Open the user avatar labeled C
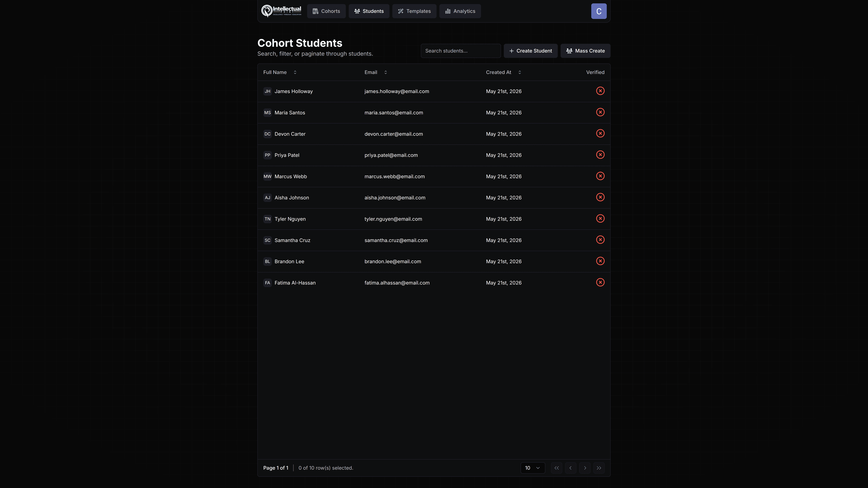 [x=599, y=11]
